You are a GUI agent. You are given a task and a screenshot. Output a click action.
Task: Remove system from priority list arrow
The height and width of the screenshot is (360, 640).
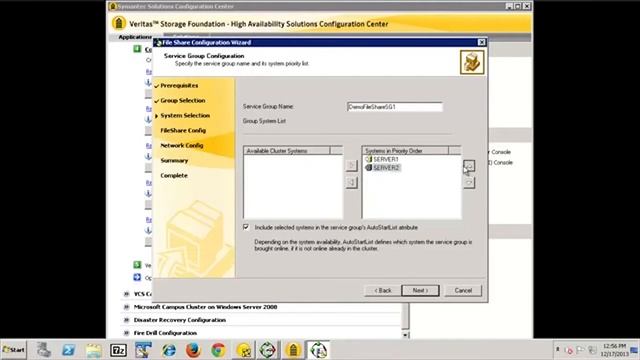tap(351, 182)
